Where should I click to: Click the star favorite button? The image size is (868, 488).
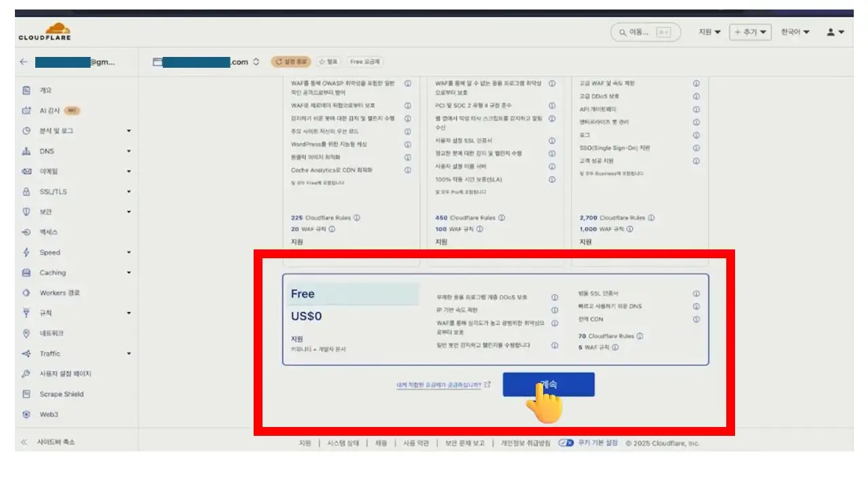click(x=328, y=62)
